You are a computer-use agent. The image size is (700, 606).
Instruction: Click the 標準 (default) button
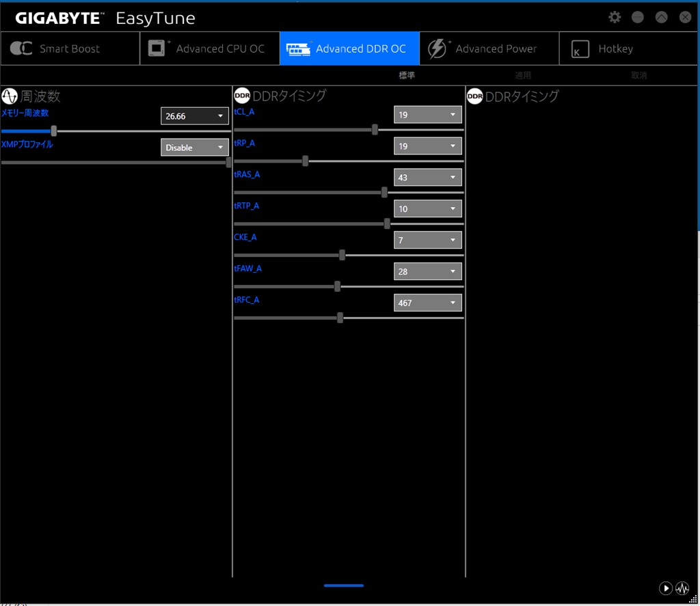coord(407,75)
